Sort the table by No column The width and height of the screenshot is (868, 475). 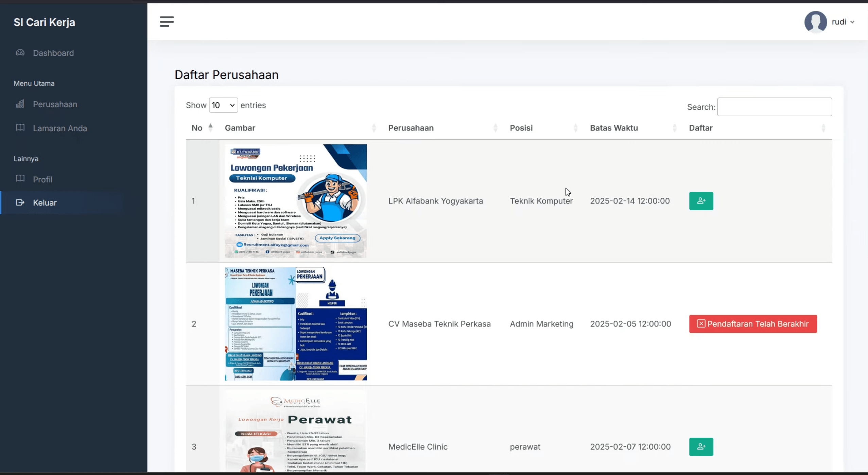click(202, 128)
